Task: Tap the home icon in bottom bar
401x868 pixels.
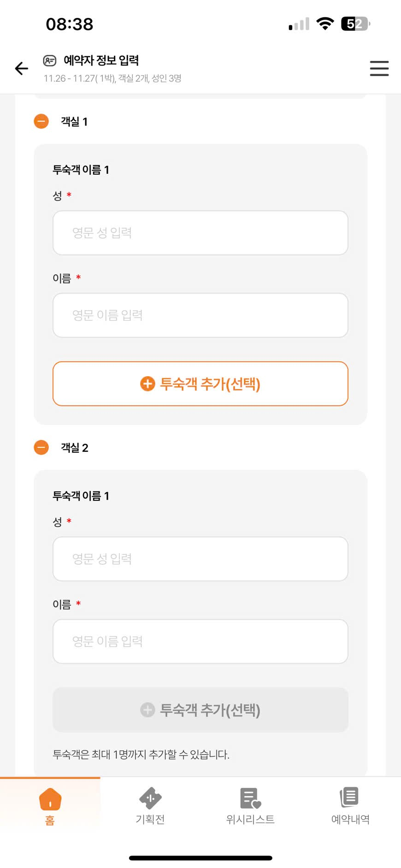Action: click(x=50, y=799)
